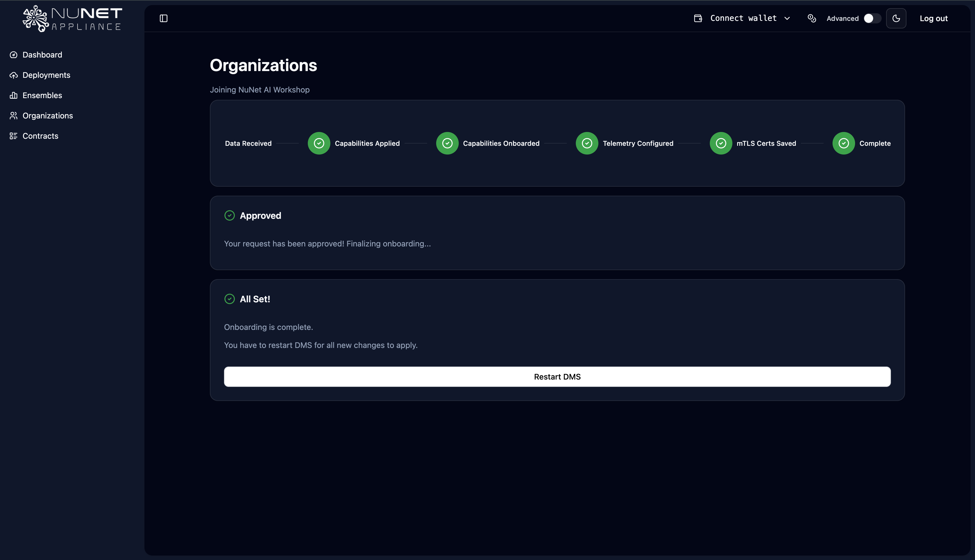
Task: Click the Connect wallet chevron arrow
Action: point(787,18)
